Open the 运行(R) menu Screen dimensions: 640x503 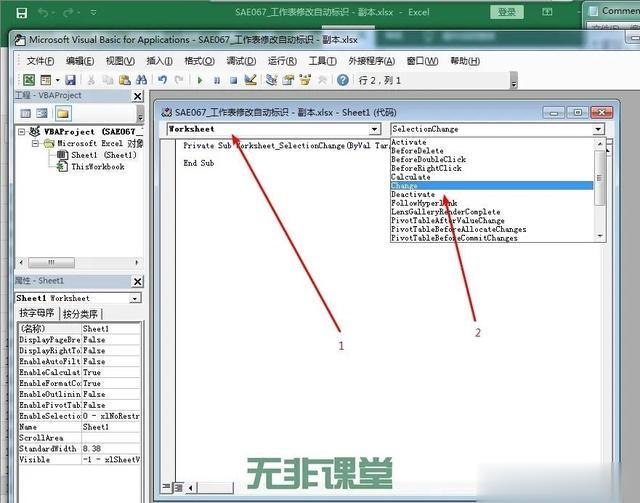(282, 61)
